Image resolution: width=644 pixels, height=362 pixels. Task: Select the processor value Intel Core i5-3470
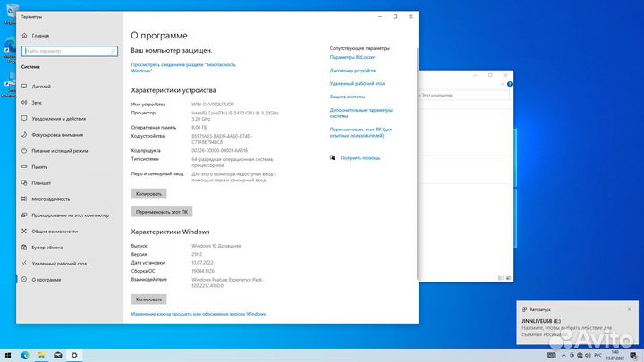[235, 115]
